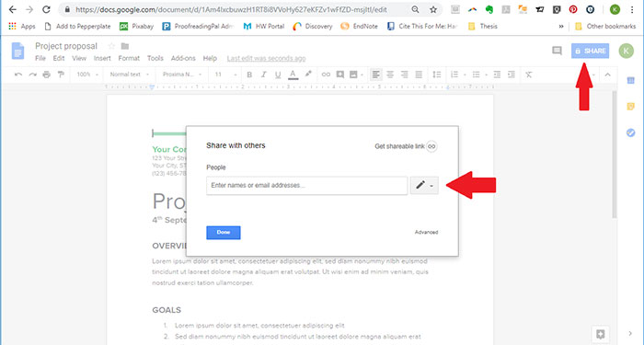Center-align the text
The height and width of the screenshot is (345, 644).
coord(390,75)
